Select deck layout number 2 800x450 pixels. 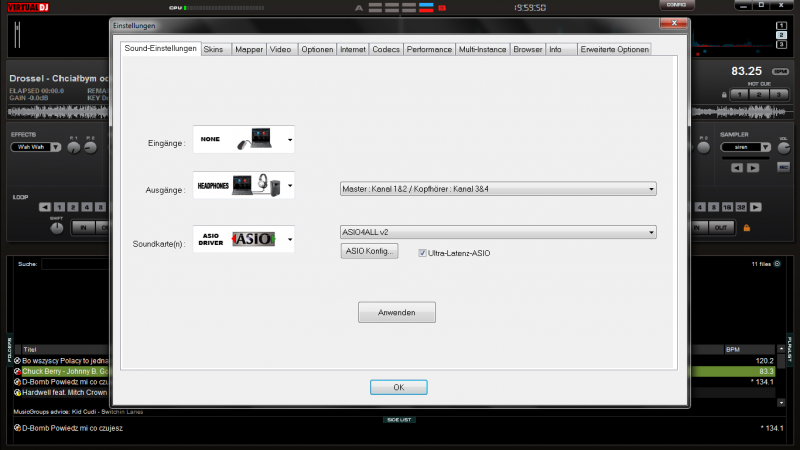[x=781, y=34]
